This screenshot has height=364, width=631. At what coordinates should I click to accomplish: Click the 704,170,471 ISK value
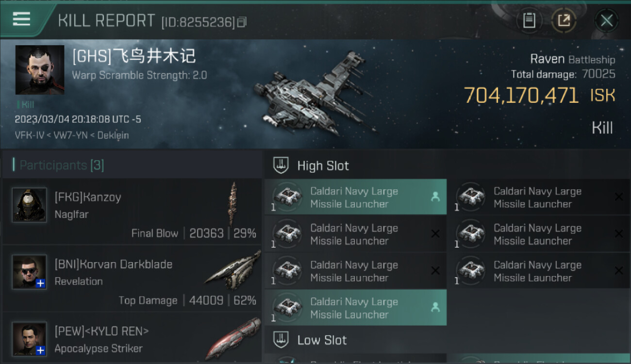click(x=539, y=95)
